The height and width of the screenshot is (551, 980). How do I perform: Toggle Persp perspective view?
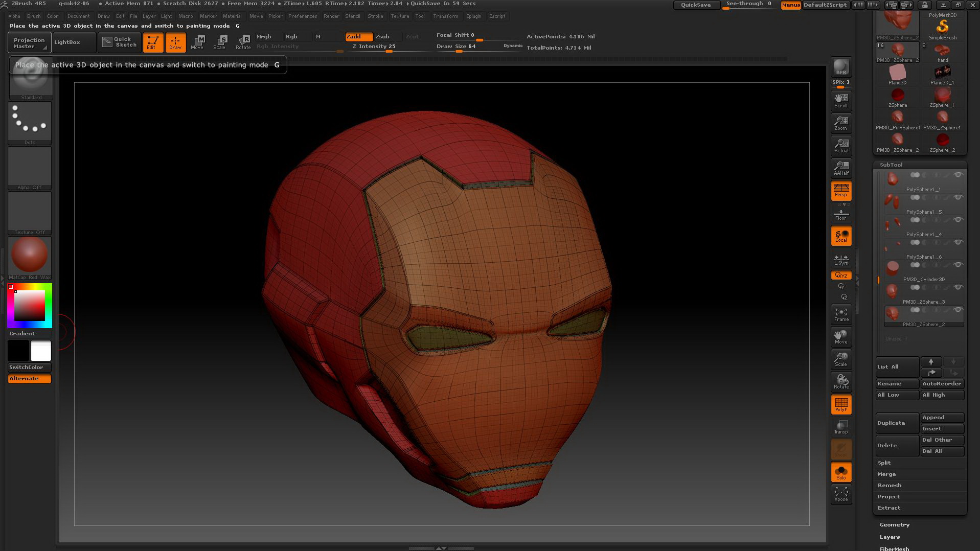(841, 191)
